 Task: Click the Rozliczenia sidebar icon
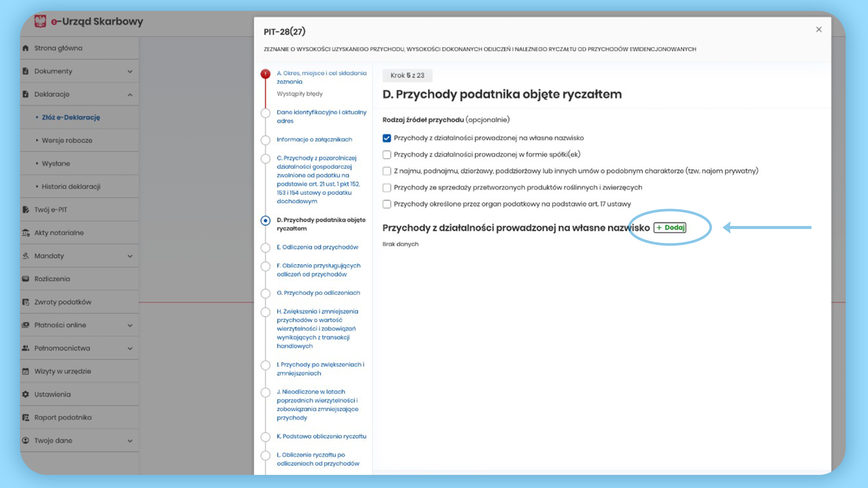click(26, 279)
